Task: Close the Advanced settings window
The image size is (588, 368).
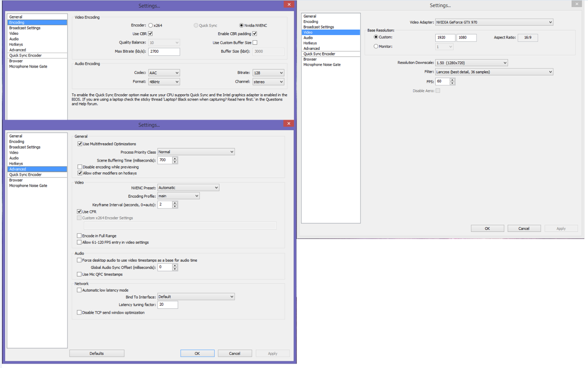Action: coord(289,124)
